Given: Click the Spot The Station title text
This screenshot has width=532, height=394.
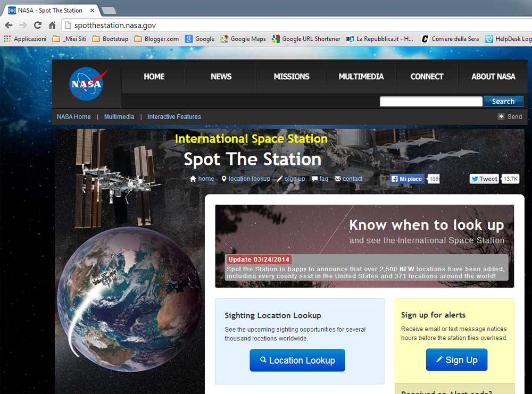Looking at the screenshot, I should click(252, 159).
